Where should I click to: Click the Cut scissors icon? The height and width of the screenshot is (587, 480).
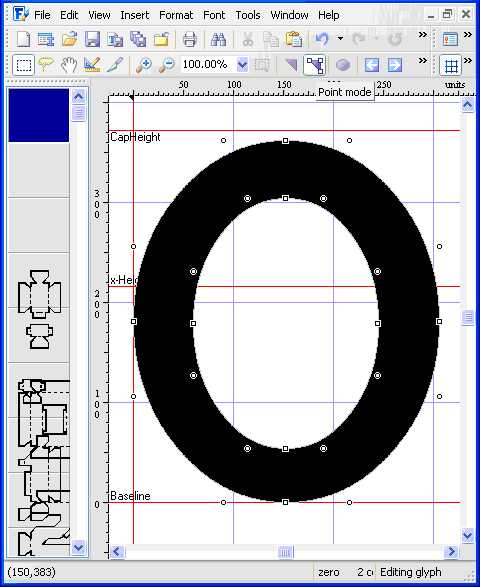[247, 39]
